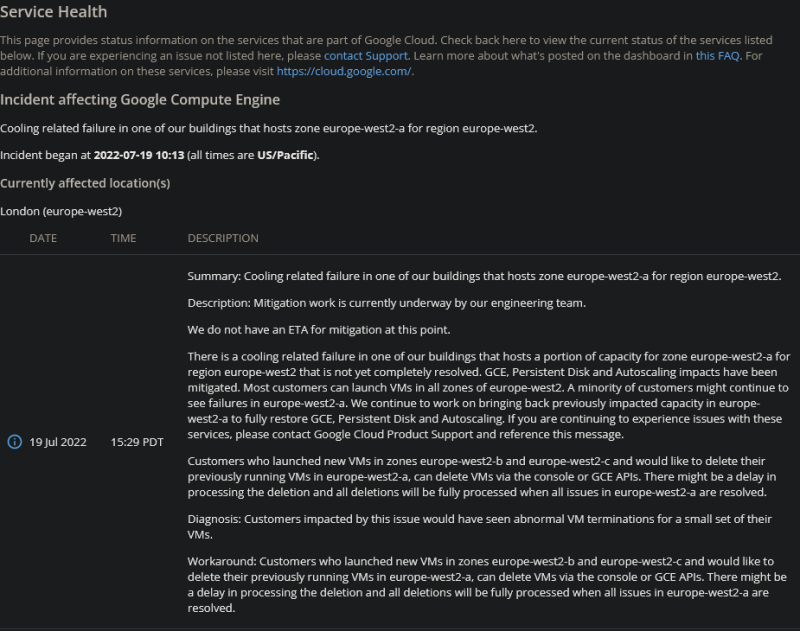Click the 15:29 PDT time cell

pyautogui.click(x=137, y=442)
